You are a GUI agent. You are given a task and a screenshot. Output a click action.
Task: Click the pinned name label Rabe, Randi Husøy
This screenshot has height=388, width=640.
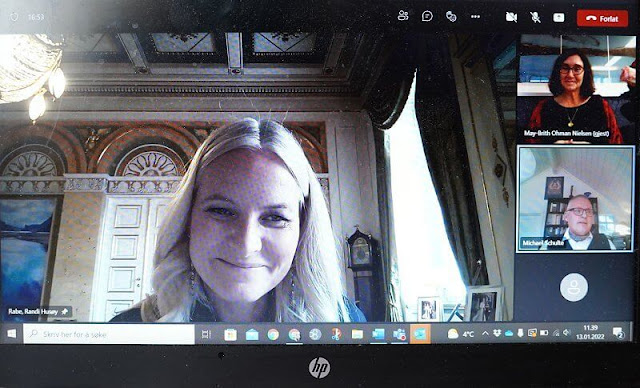pyautogui.click(x=38, y=312)
